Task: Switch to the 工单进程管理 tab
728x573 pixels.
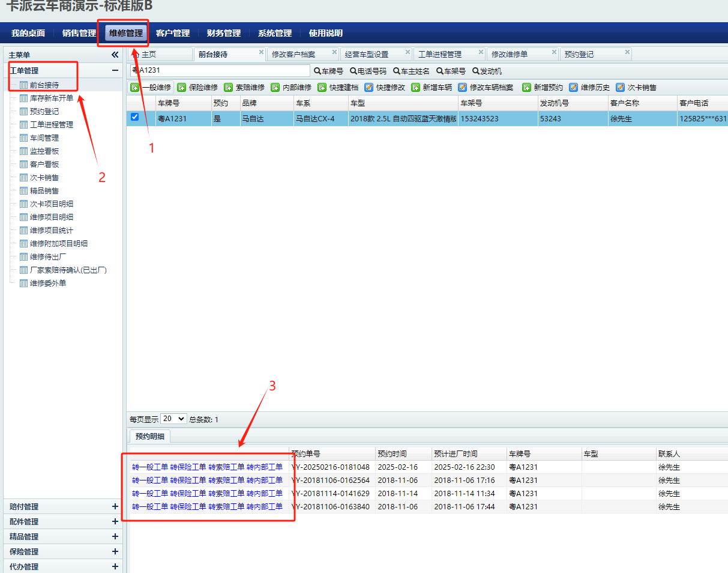Action: point(440,54)
